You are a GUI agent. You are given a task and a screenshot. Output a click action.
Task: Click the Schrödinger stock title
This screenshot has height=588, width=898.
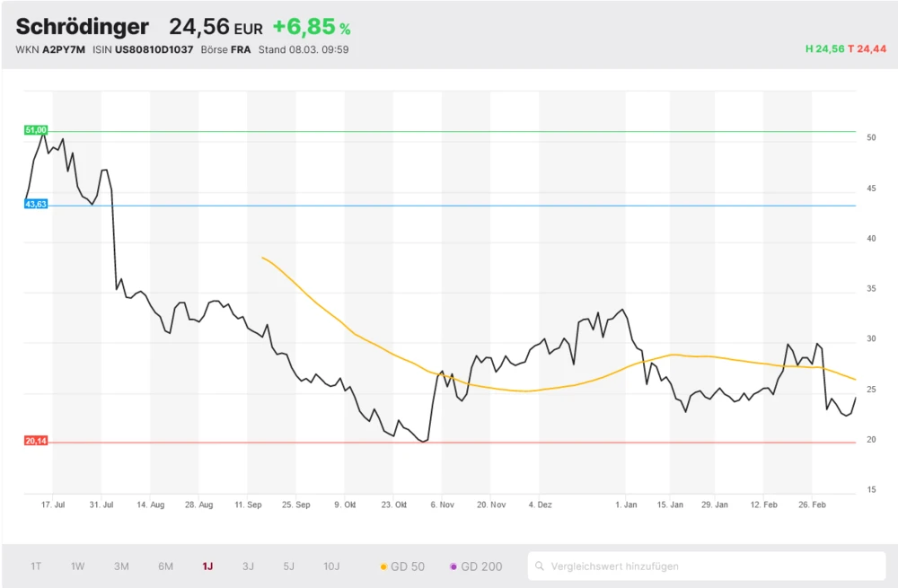(82, 27)
